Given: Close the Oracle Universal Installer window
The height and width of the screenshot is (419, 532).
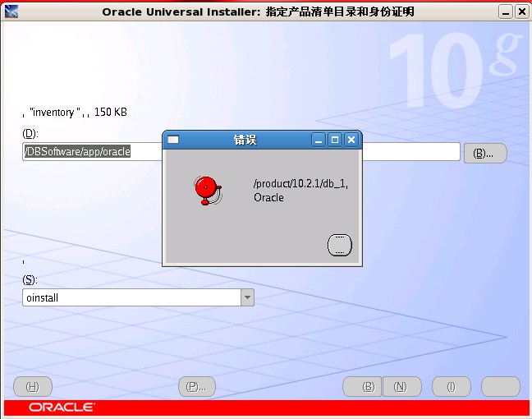Looking at the screenshot, I should (522, 12).
